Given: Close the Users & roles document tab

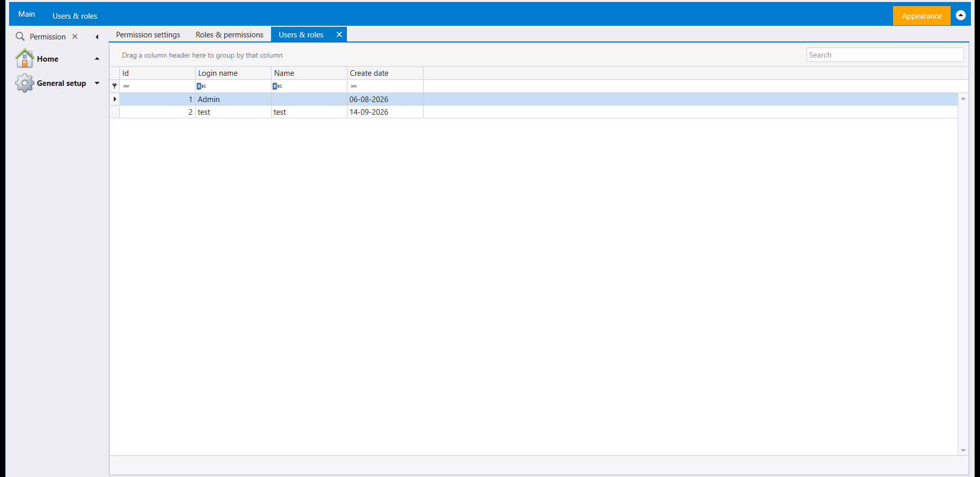Looking at the screenshot, I should (x=339, y=34).
